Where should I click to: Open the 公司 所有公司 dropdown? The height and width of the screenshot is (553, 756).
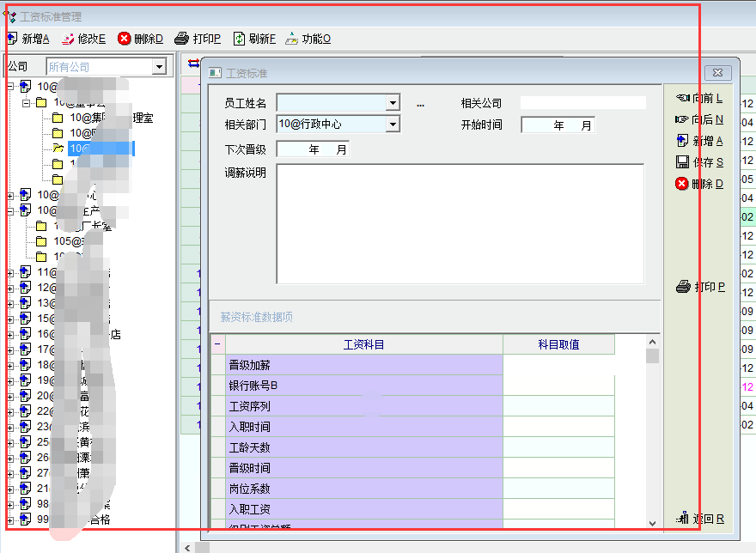[159, 67]
